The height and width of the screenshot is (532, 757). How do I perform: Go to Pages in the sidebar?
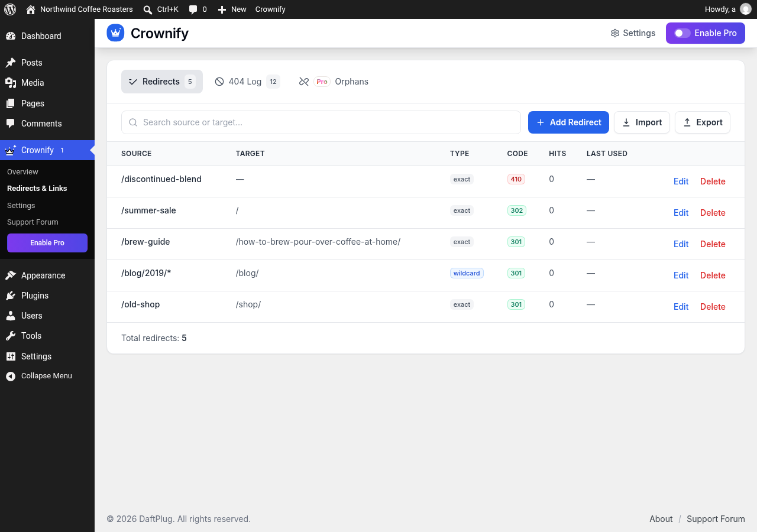[47, 103]
